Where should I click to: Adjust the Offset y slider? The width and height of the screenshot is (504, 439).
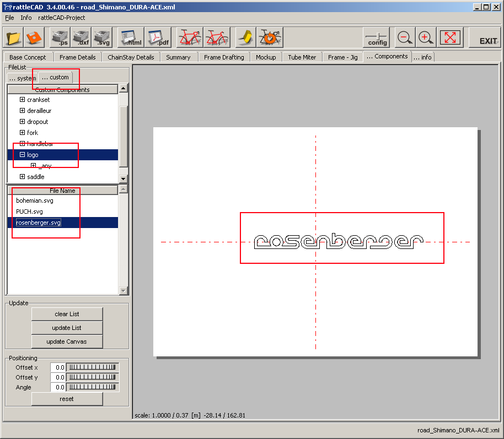tap(93, 377)
